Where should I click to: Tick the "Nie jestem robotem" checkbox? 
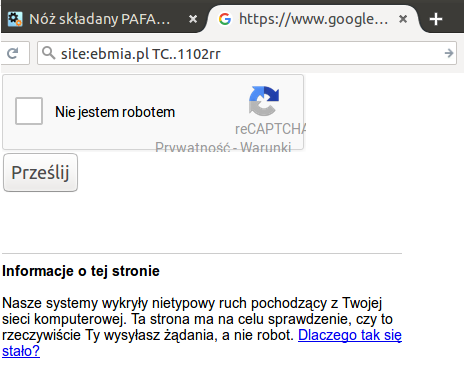[29, 111]
